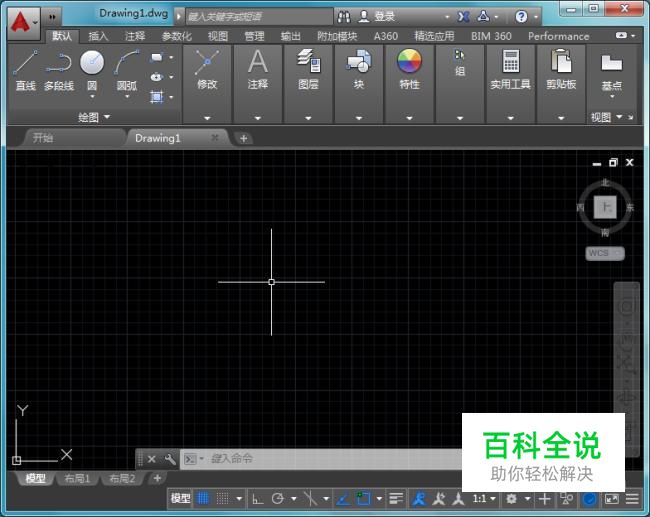The image size is (650, 517).
Task: Close the Drawing1 file tab
Action: click(x=214, y=137)
